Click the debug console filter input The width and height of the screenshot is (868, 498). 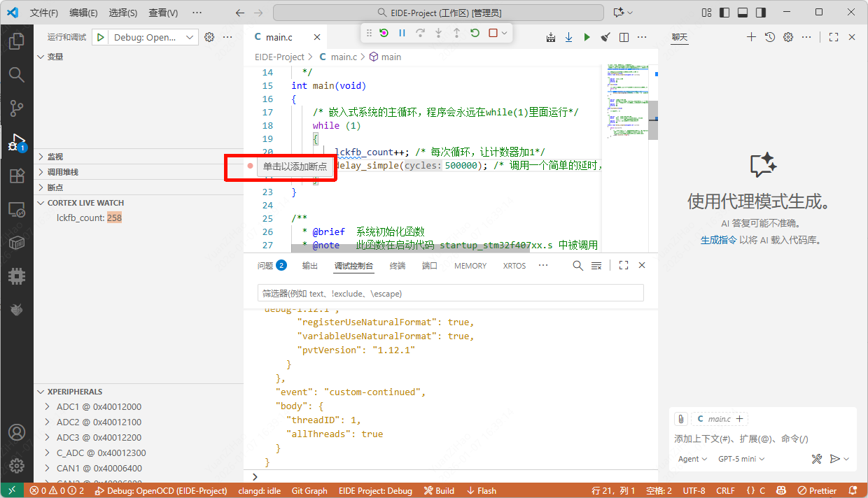(450, 293)
